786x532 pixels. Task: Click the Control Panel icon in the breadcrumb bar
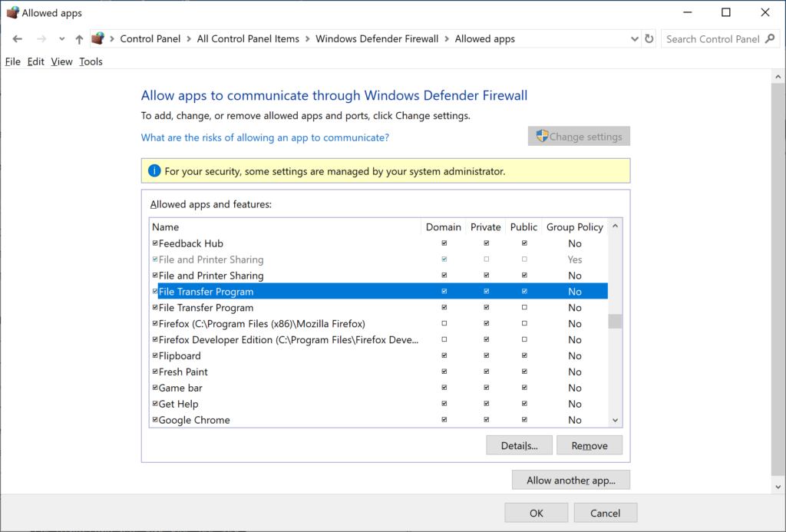point(97,38)
